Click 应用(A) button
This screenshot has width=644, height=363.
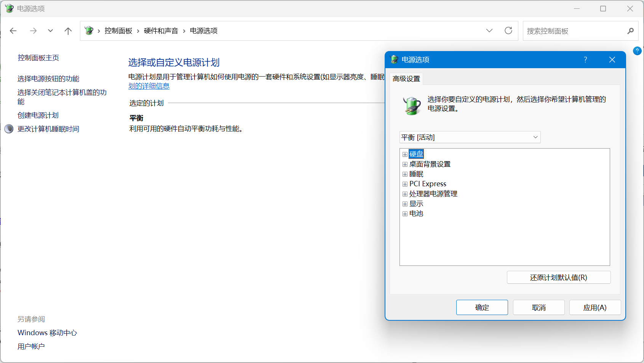(595, 307)
